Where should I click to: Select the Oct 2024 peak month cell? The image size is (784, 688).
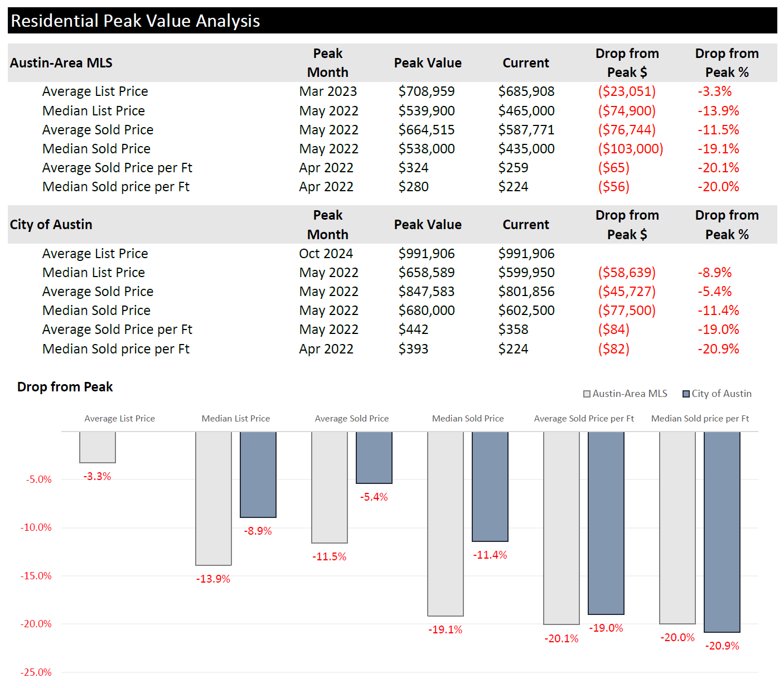326,254
